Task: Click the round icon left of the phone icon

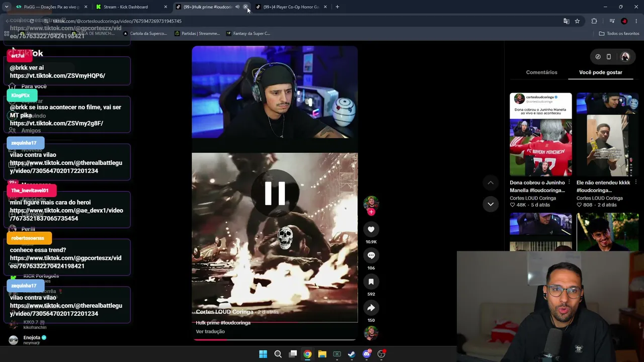Action: 598,57
